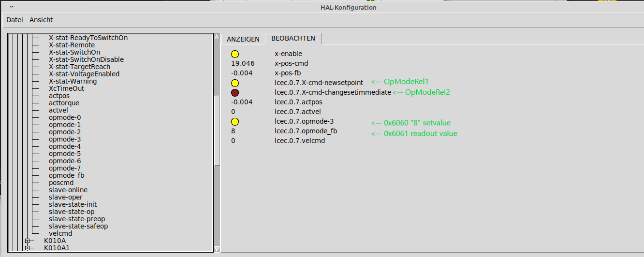644x257 pixels.
Task: Select opmode_fb in the tree
Action: pyautogui.click(x=67, y=175)
